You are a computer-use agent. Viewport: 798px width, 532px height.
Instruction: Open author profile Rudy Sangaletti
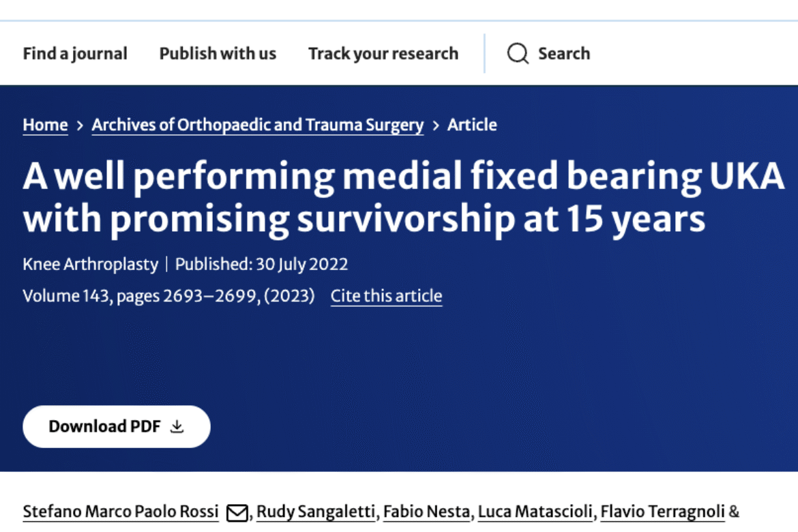pos(315,512)
